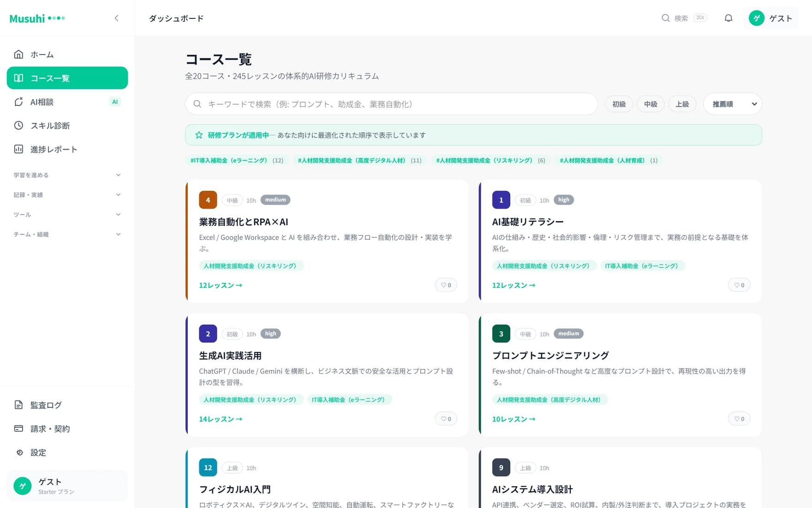Open the 10レッスン link
This screenshot has height=508, width=812.
point(513,419)
